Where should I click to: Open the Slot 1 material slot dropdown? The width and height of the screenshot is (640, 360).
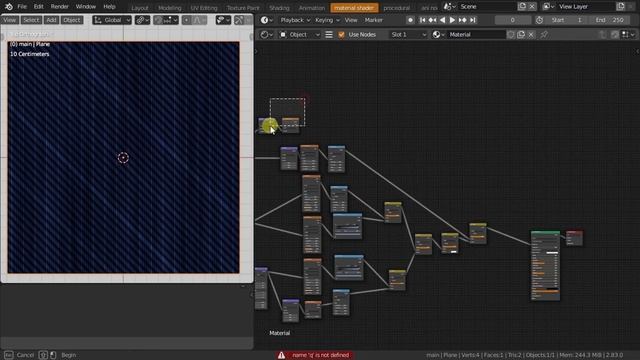(408, 35)
